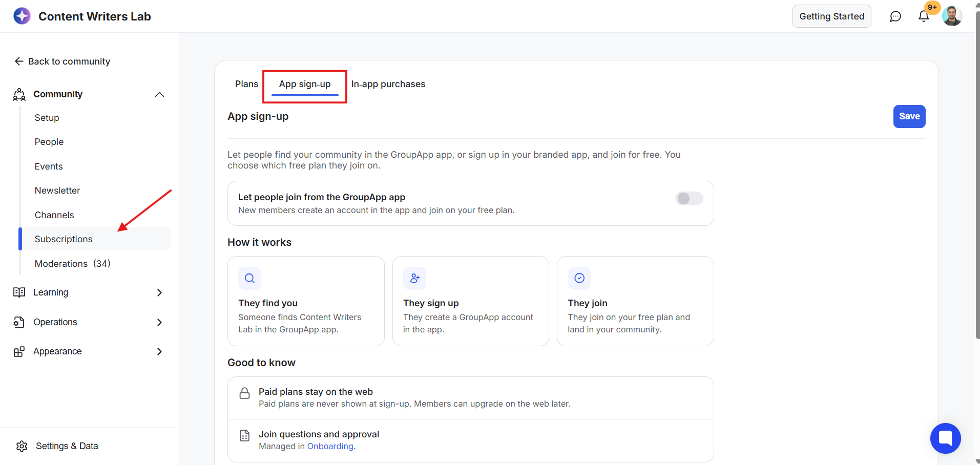Expand the Learning section chevron

(159, 292)
